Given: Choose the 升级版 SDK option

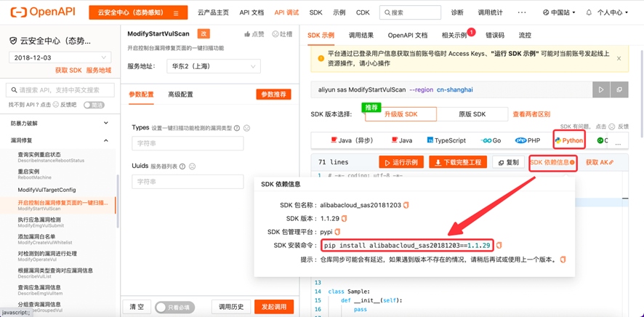Looking at the screenshot, I should point(401,114).
